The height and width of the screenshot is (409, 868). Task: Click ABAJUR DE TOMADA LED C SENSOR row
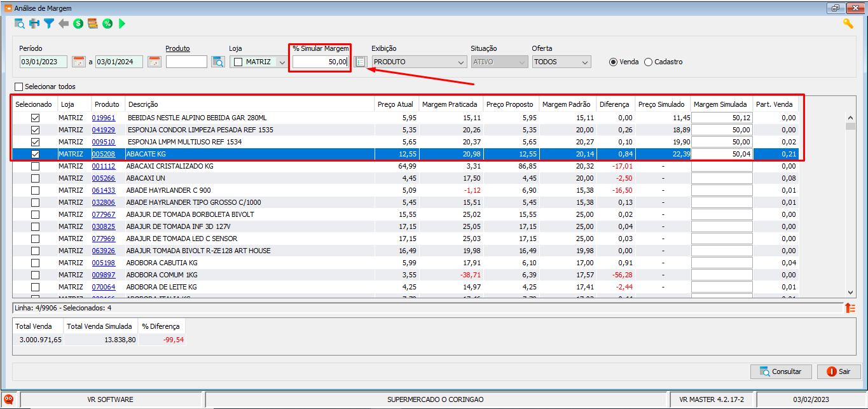point(406,239)
